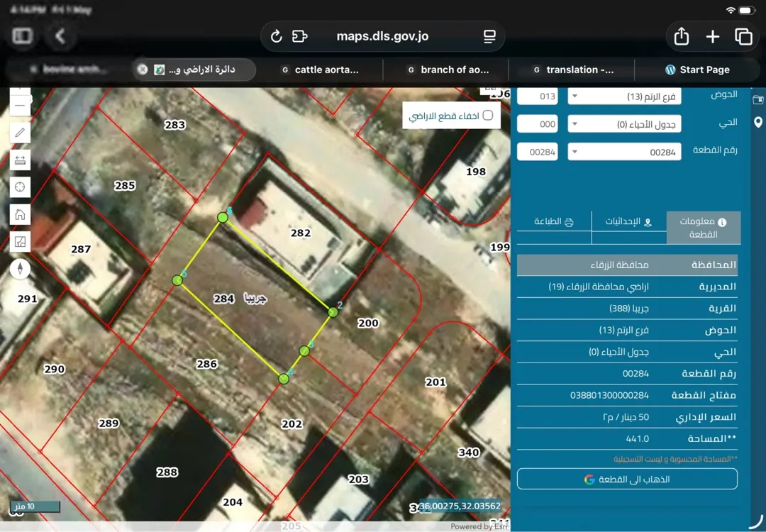766x532 pixels.
Task: Switch to the الطباعة tab
Action: pyautogui.click(x=554, y=222)
